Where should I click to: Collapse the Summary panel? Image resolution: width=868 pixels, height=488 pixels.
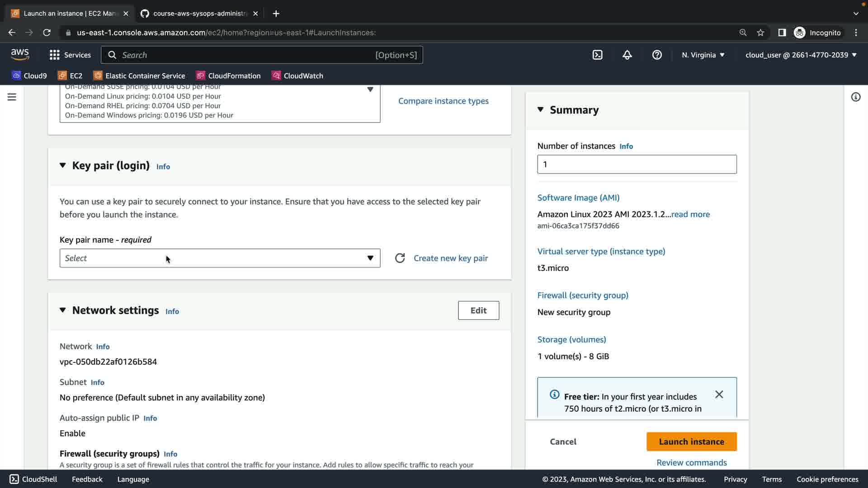coord(541,110)
